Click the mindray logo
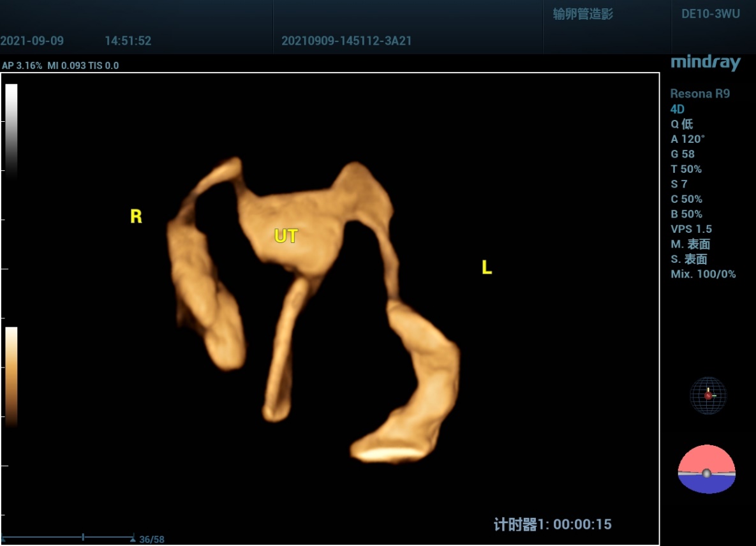Image resolution: width=756 pixels, height=546 pixels. click(x=706, y=63)
